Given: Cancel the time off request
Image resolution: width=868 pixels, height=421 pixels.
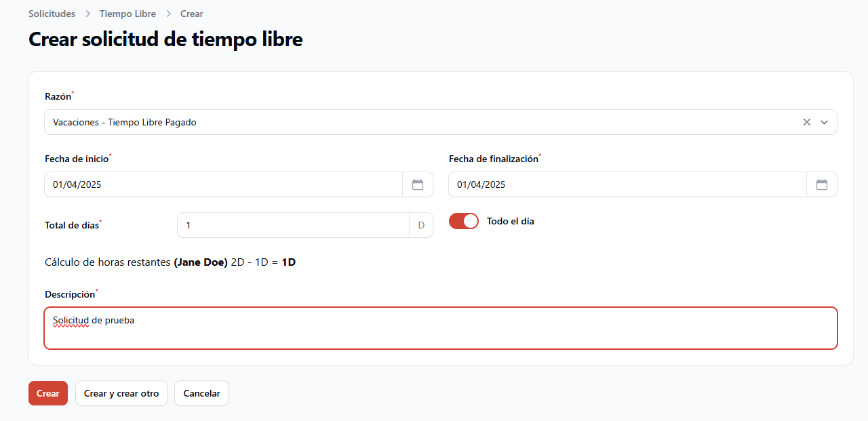Looking at the screenshot, I should pyautogui.click(x=201, y=393).
